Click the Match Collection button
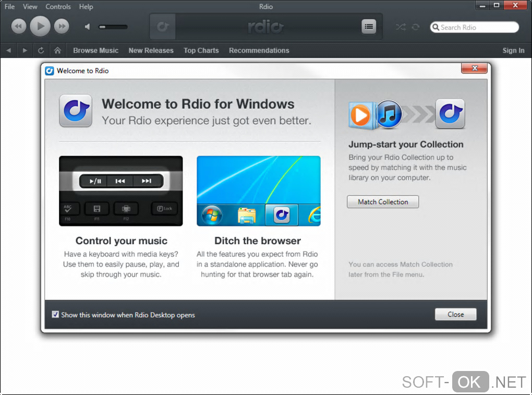The image size is (532, 395). click(x=383, y=202)
